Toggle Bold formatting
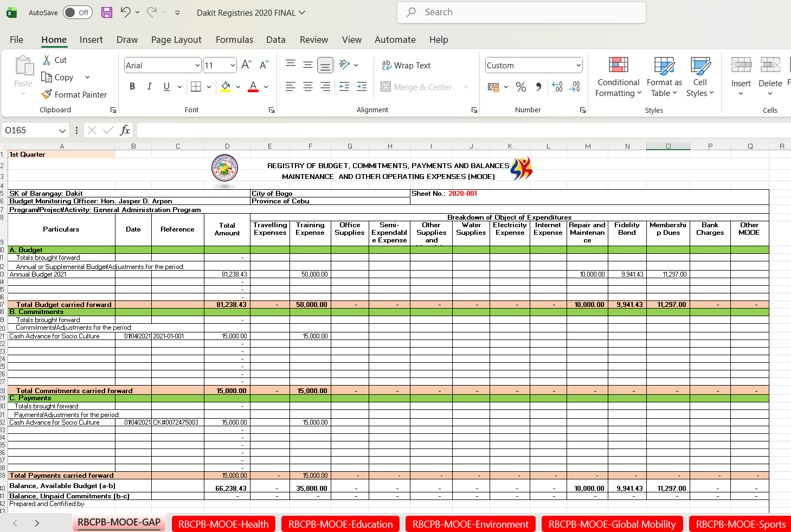This screenshot has width=791, height=532. pyautogui.click(x=132, y=87)
